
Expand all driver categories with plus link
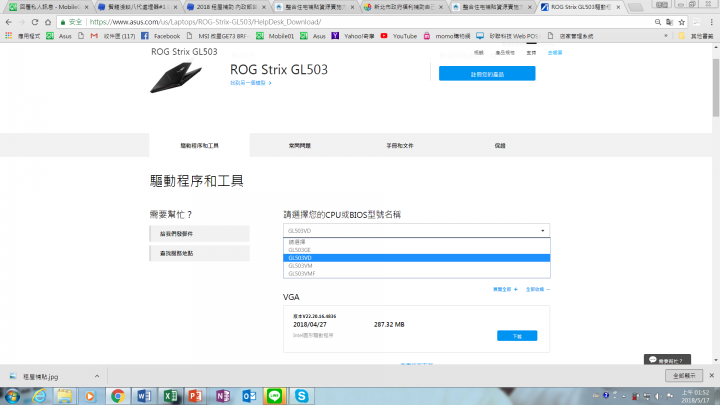505,289
